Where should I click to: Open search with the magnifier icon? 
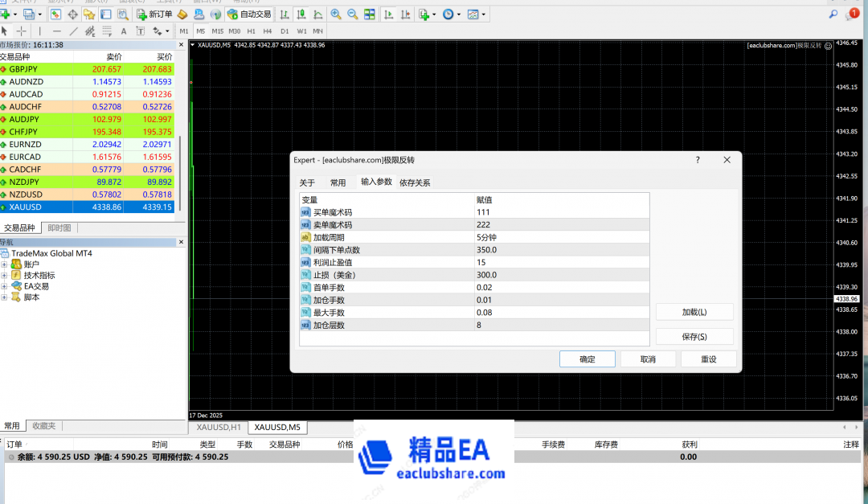(x=833, y=14)
